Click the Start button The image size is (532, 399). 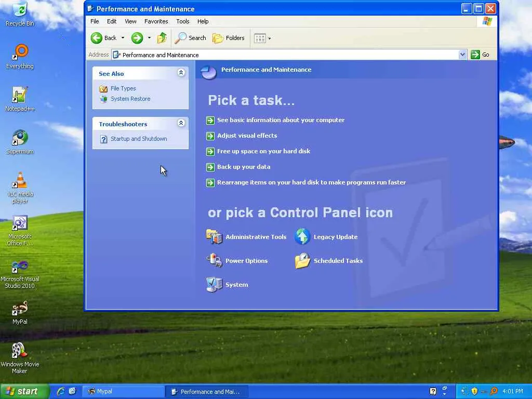tap(24, 392)
